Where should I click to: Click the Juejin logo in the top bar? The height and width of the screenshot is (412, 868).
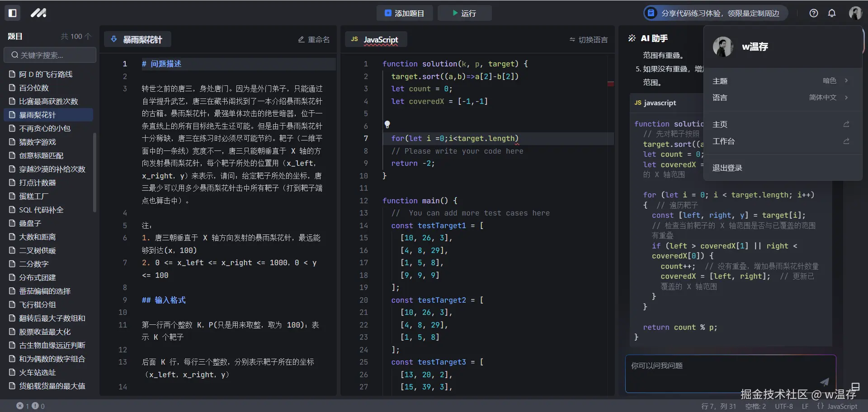point(38,13)
